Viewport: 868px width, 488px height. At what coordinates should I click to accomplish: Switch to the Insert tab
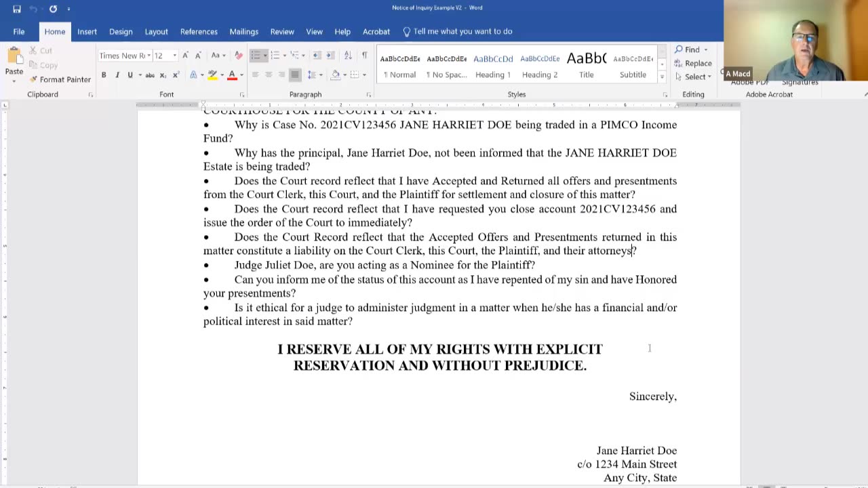(x=87, y=31)
